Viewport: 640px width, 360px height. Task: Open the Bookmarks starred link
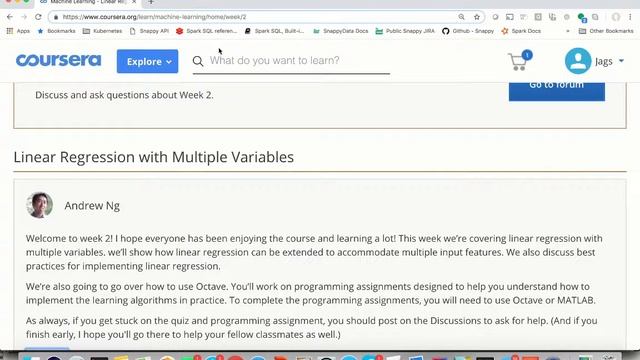coord(56,31)
